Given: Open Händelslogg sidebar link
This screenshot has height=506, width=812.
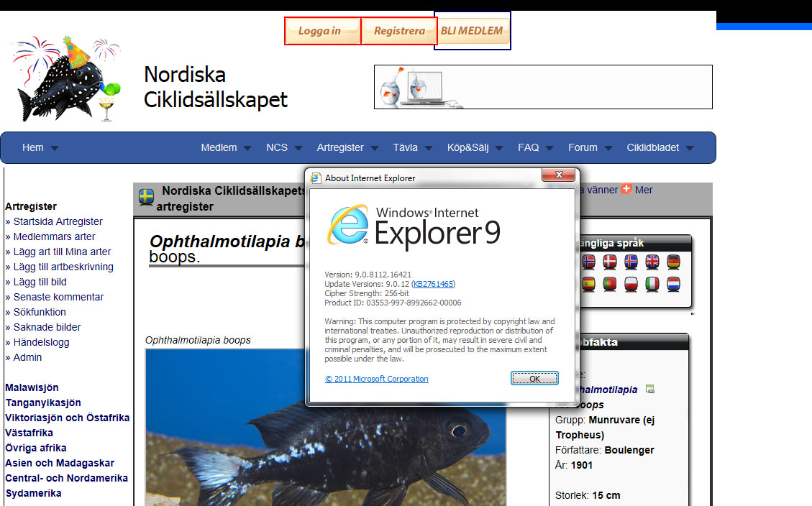Looking at the screenshot, I should (41, 342).
